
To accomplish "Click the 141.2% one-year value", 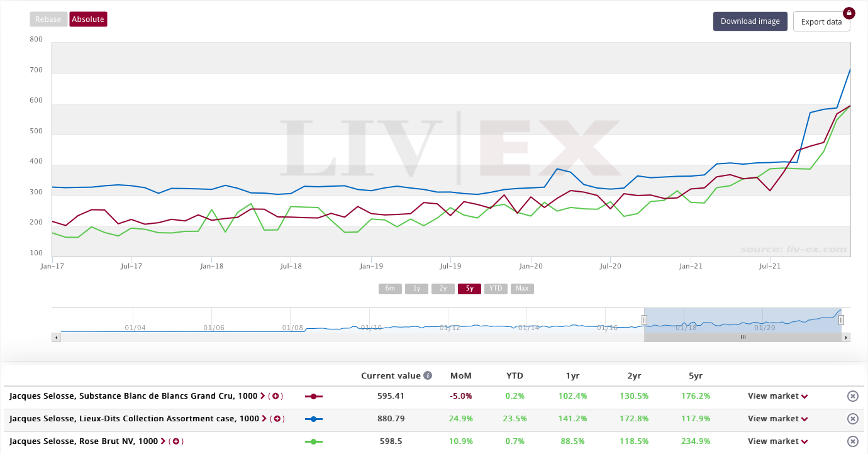I will point(572,419).
